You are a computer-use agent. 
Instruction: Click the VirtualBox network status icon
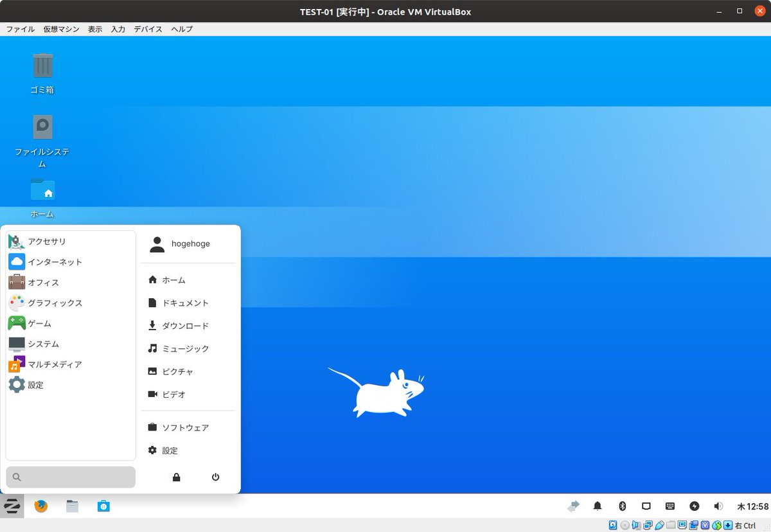coord(648,525)
